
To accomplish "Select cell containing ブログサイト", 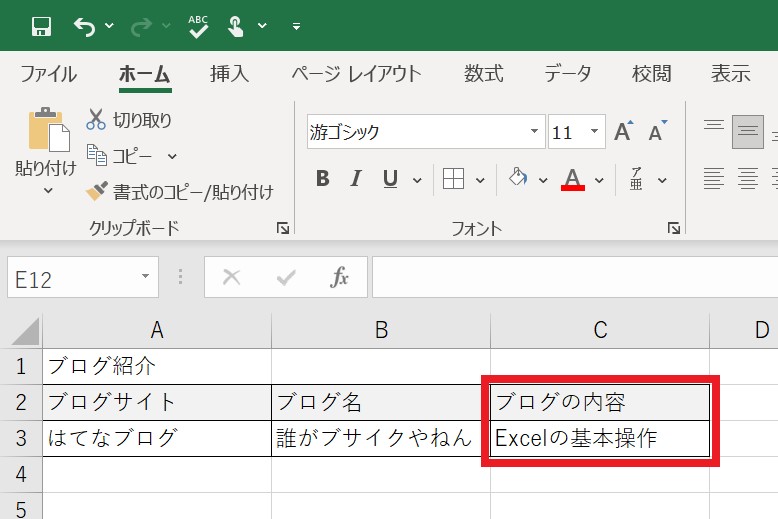I will [157, 402].
